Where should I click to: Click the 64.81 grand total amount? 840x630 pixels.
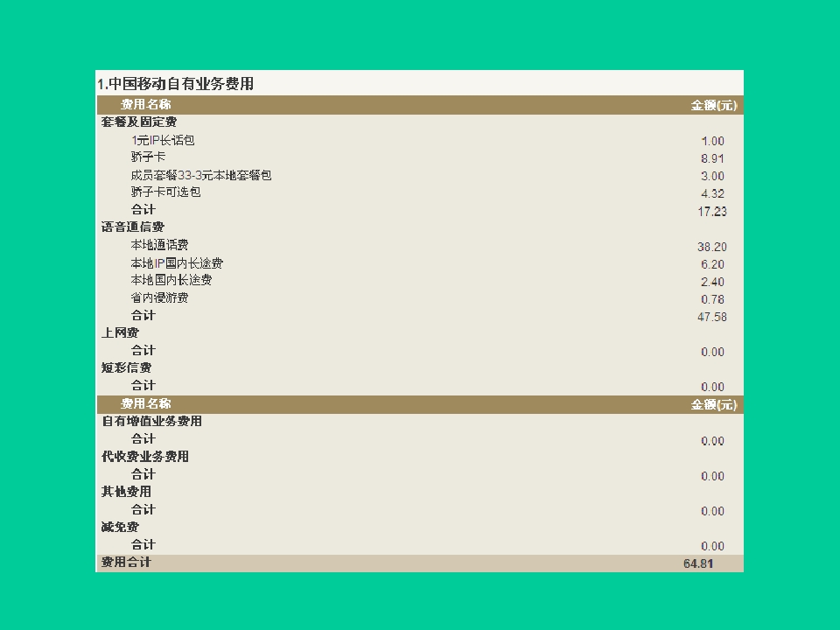[698, 563]
